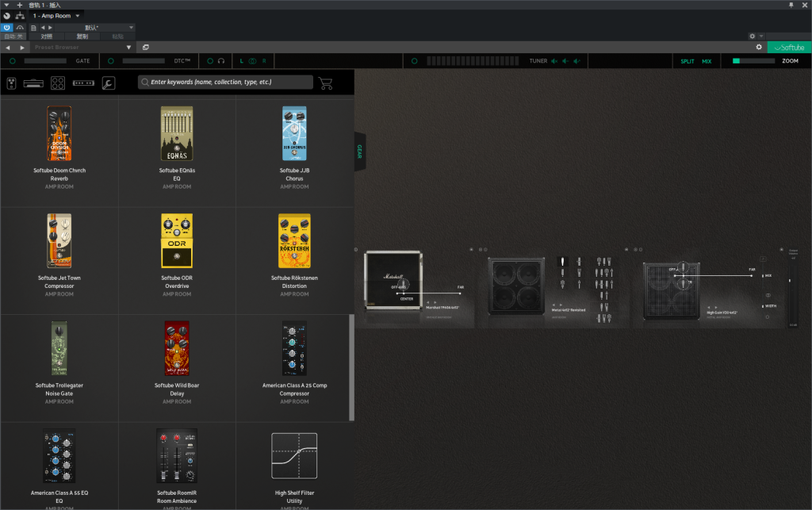This screenshot has width=812, height=510.
Task: Click the circular icon left of routing
Action: click(x=6, y=16)
